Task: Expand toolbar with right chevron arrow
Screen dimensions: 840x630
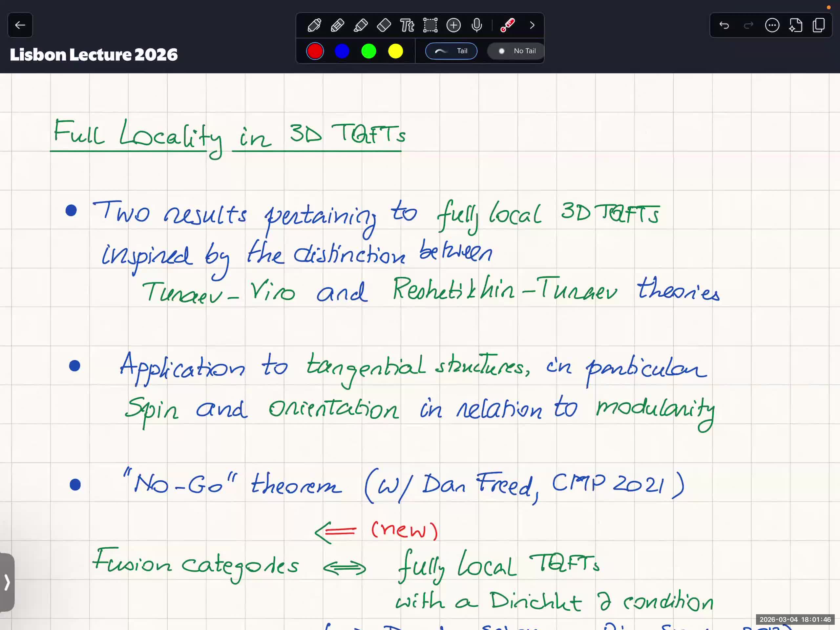Action: coord(532,26)
